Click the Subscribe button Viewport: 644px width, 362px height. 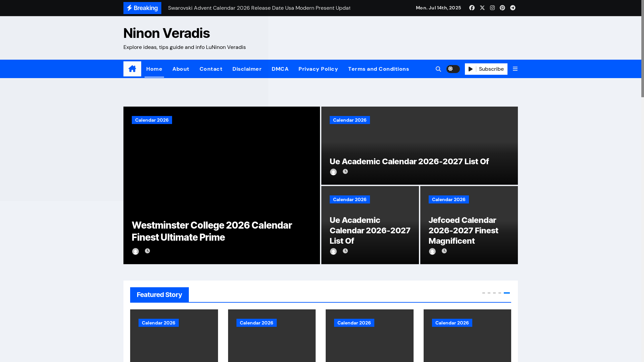pyautogui.click(x=486, y=69)
